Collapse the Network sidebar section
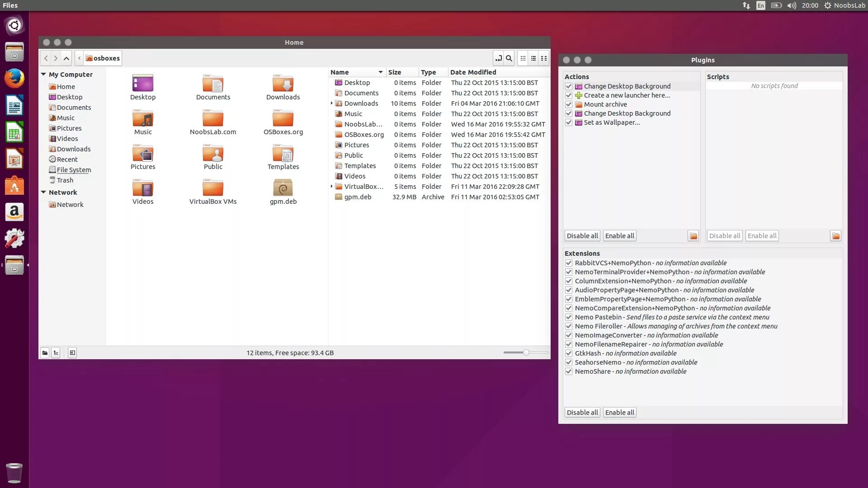This screenshot has height=488, width=868. point(43,192)
